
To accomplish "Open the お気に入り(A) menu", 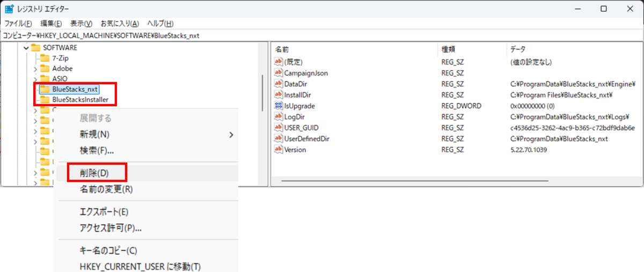I will [120, 24].
